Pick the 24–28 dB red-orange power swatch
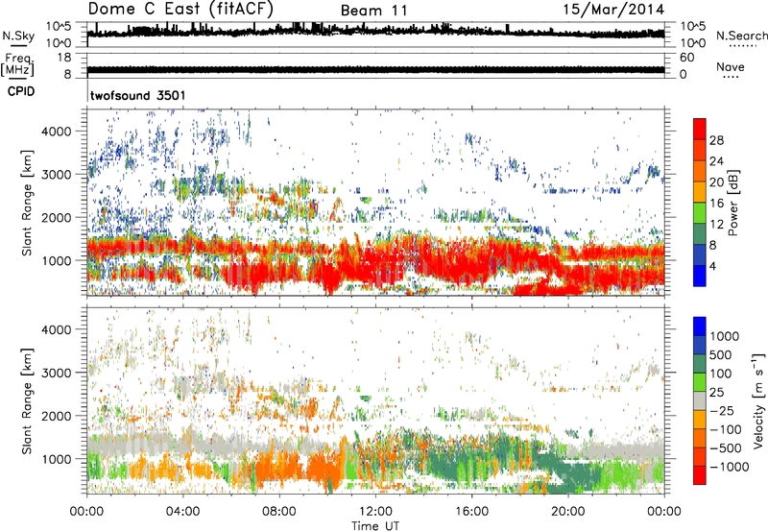The image size is (768, 532). coord(700,151)
